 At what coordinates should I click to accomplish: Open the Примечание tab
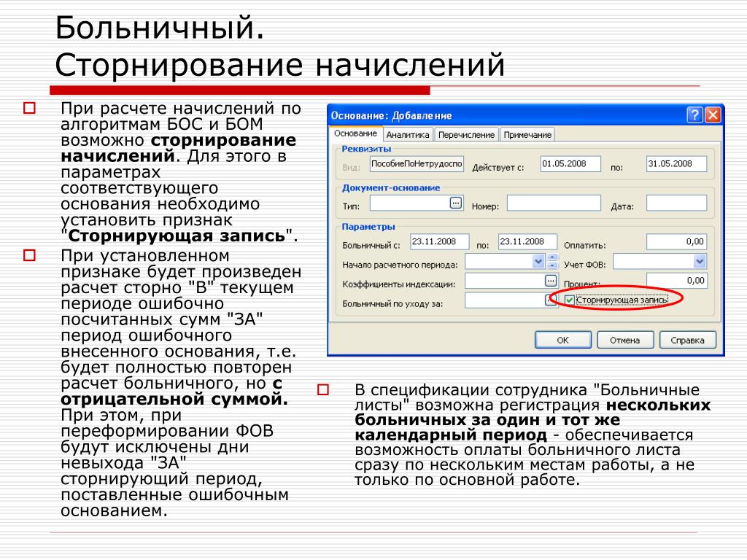click(x=527, y=135)
